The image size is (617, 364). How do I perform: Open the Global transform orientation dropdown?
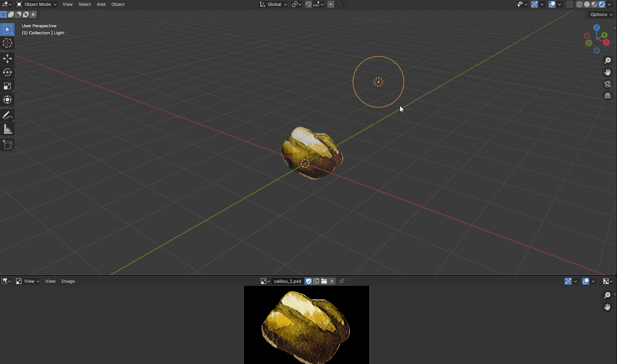tap(273, 4)
